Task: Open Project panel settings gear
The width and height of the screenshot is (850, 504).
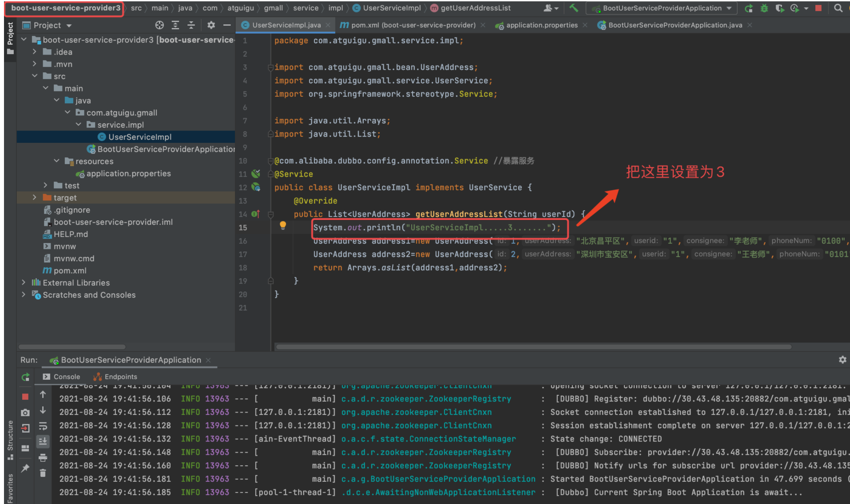Action: 211,25
